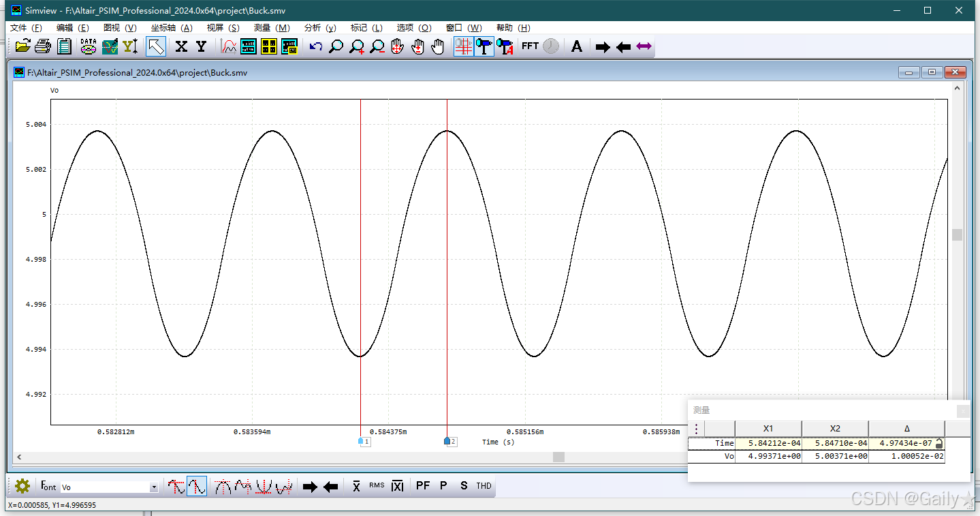Screen dimensions: 980x516
Task: Click the find next local minimum icon
Action: 284,486
